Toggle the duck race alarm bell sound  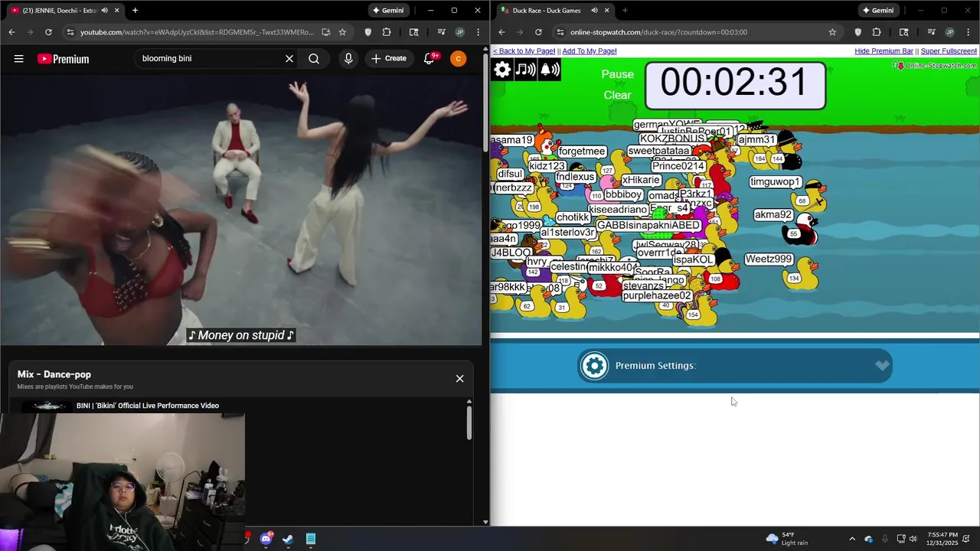click(550, 70)
